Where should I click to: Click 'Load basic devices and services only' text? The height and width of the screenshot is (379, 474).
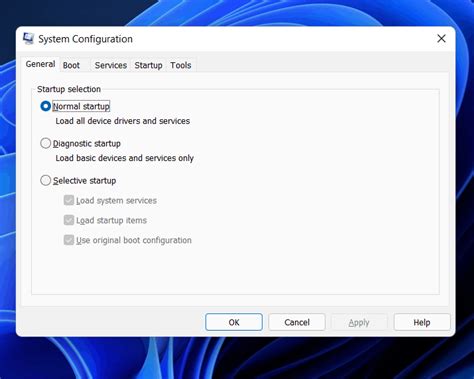(125, 158)
